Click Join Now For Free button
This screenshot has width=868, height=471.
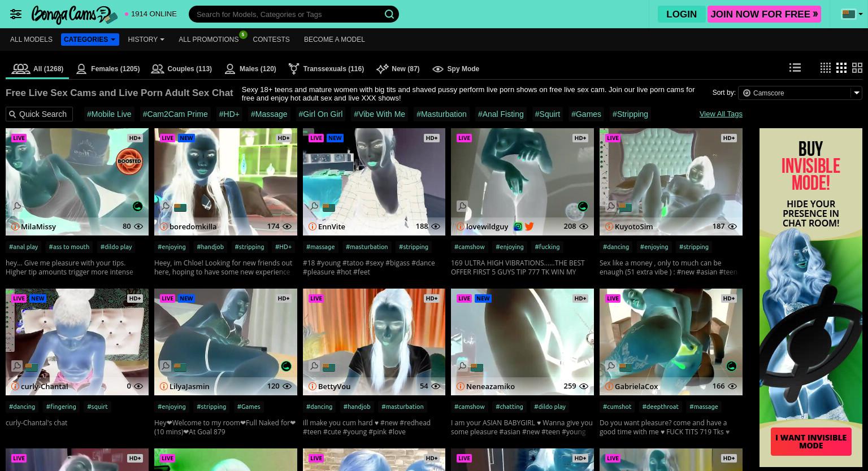pos(764,14)
